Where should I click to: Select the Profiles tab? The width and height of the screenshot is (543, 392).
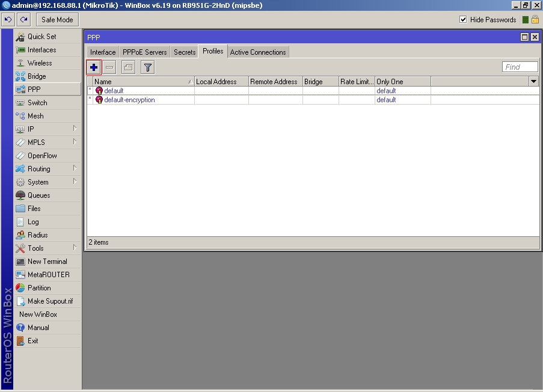point(213,51)
